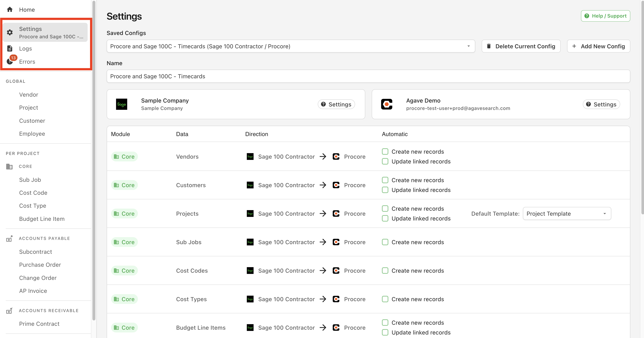Go to Vendor under Global
The width and height of the screenshot is (644, 338).
[29, 95]
